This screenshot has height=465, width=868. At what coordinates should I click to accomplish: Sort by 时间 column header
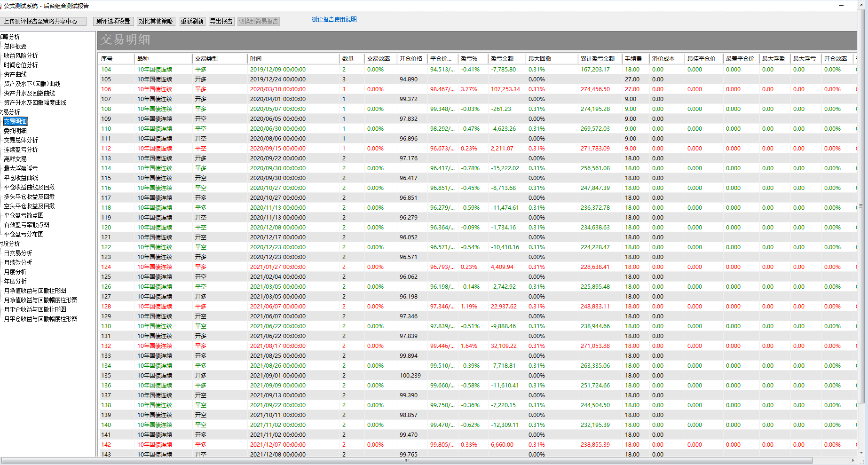(293, 59)
